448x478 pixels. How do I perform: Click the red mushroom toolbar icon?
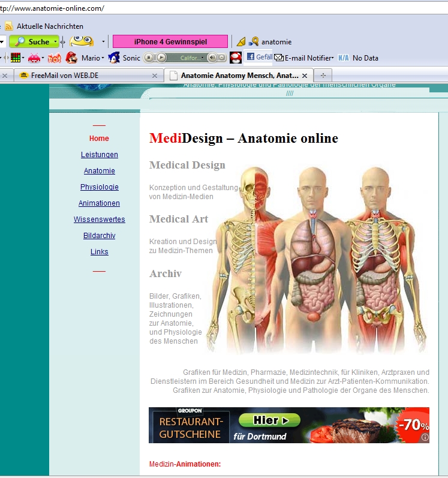point(236,58)
